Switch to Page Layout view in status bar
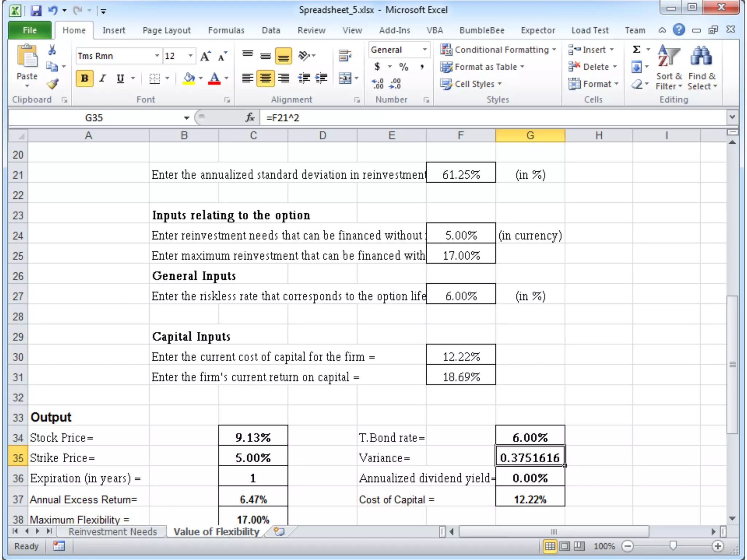 pyautogui.click(x=564, y=546)
